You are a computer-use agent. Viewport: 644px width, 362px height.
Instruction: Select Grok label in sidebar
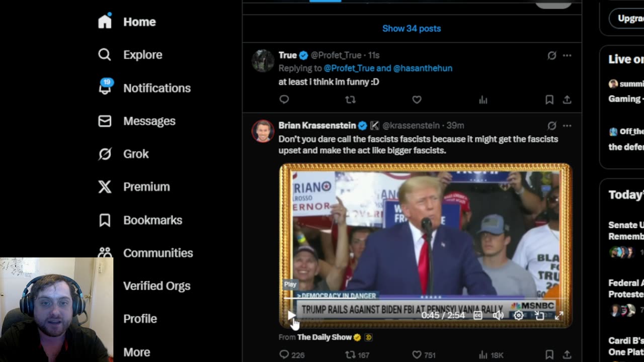[136, 154]
